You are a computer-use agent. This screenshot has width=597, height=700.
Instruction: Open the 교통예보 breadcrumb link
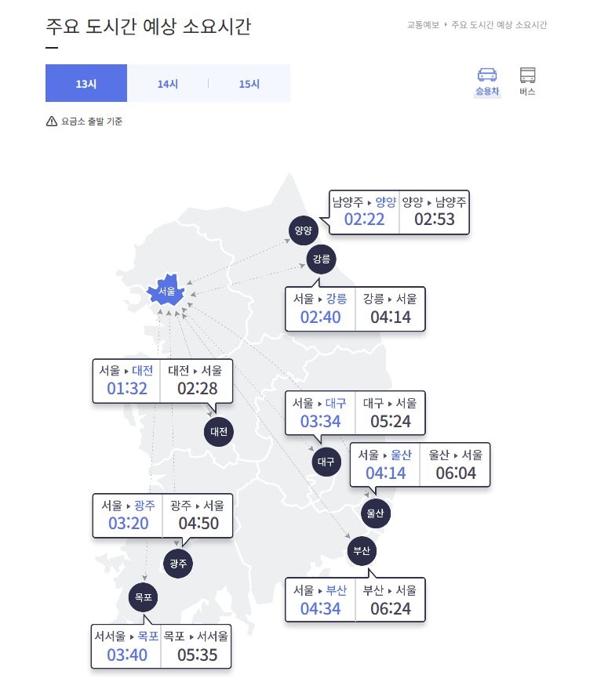(423, 25)
